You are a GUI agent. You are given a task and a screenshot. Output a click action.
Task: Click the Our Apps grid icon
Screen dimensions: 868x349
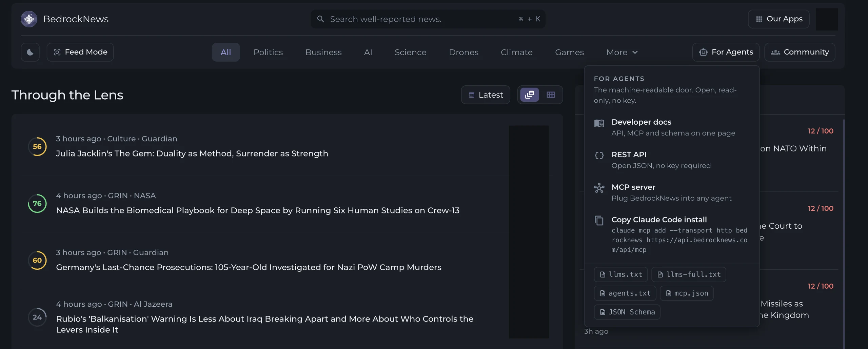759,19
